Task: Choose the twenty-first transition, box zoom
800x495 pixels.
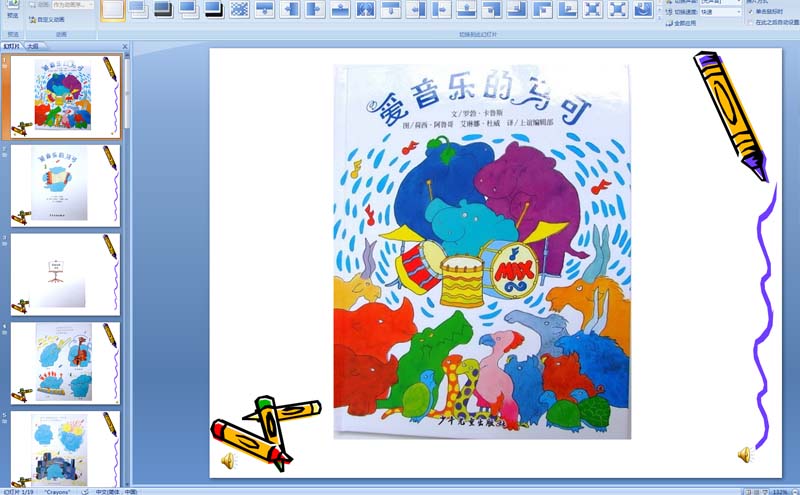Action: [618, 9]
